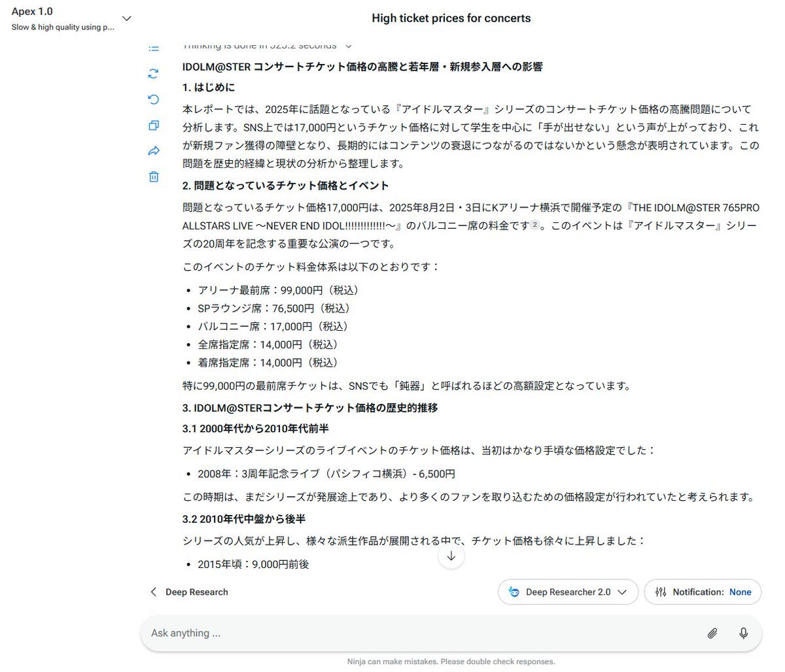Screen dimensions: 785x672
Task: Click the list item 2015年頃：9,000円前後
Action: tap(253, 563)
